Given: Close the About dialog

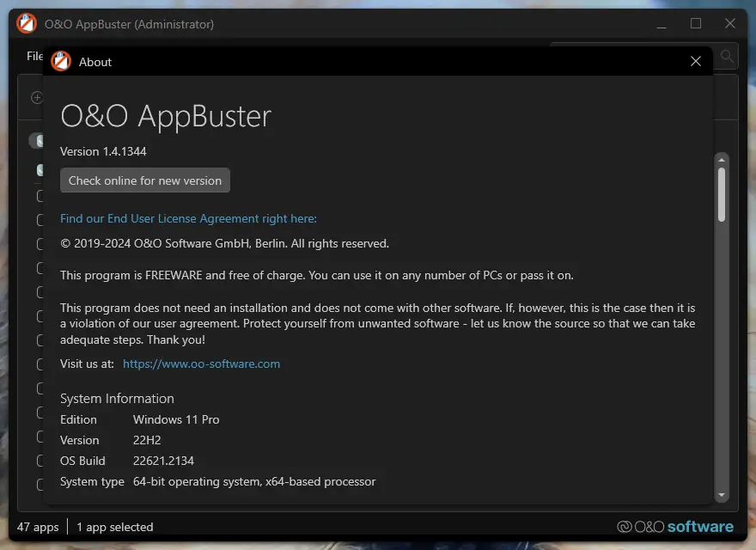Looking at the screenshot, I should (695, 61).
